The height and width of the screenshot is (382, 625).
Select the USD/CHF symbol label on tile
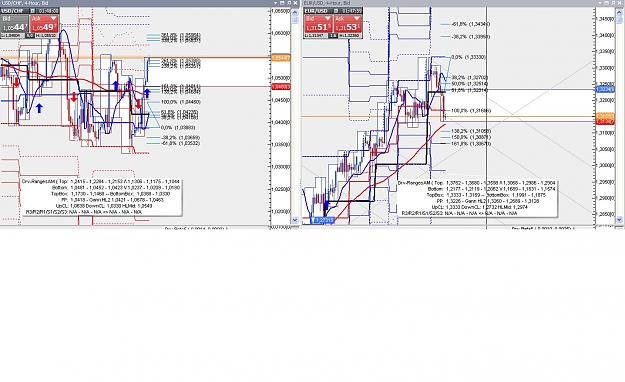click(x=13, y=11)
